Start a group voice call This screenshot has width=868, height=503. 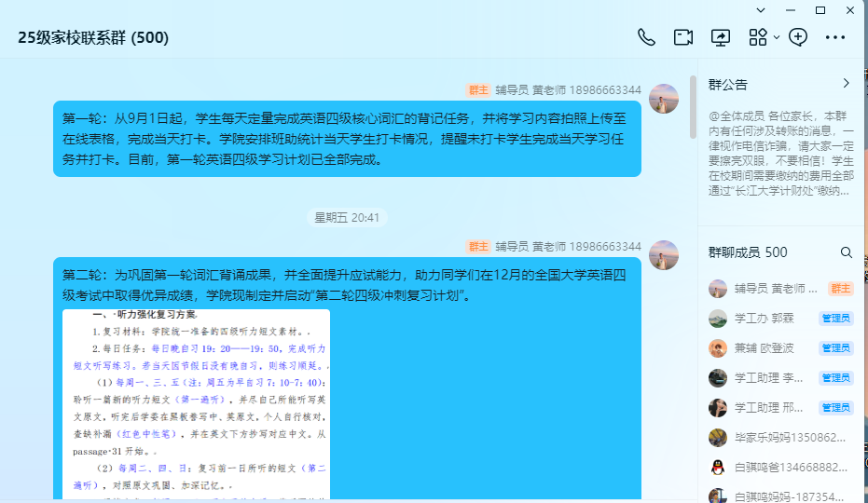tap(646, 37)
